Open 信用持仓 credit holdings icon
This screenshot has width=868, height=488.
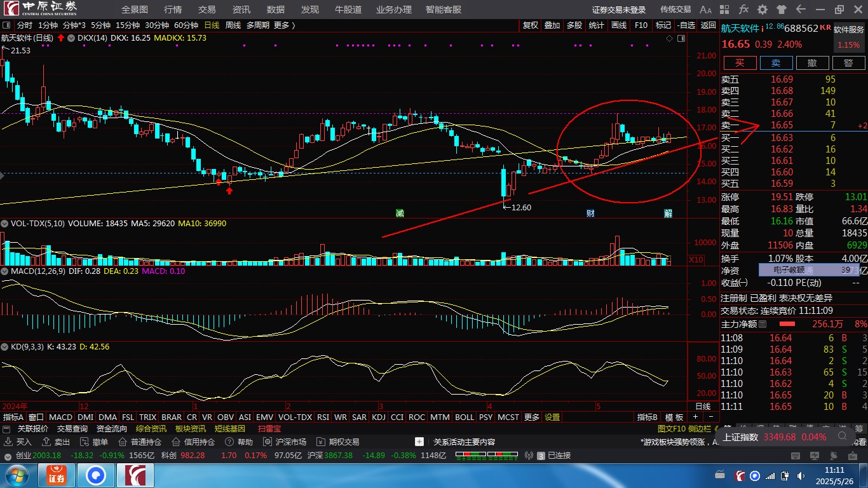(x=175, y=442)
